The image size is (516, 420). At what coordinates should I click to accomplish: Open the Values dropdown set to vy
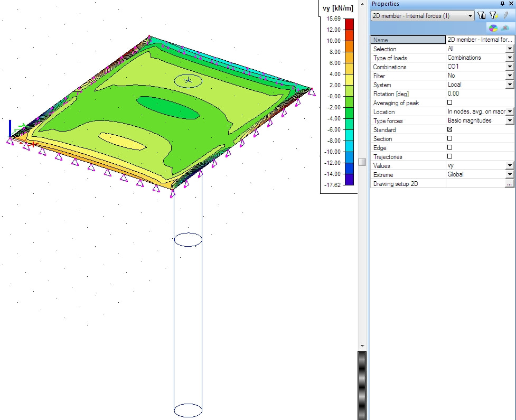pyautogui.click(x=509, y=165)
